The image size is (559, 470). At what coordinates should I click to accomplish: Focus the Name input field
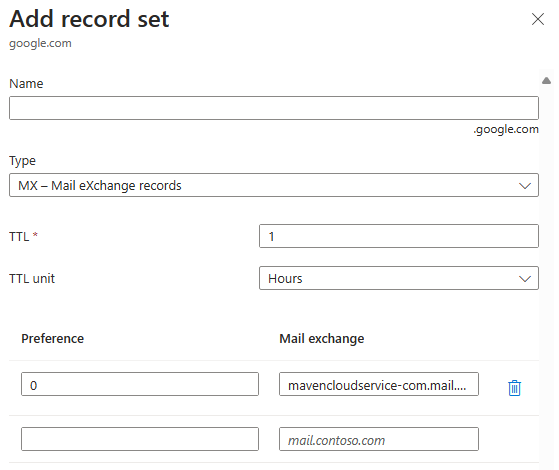[274, 108]
